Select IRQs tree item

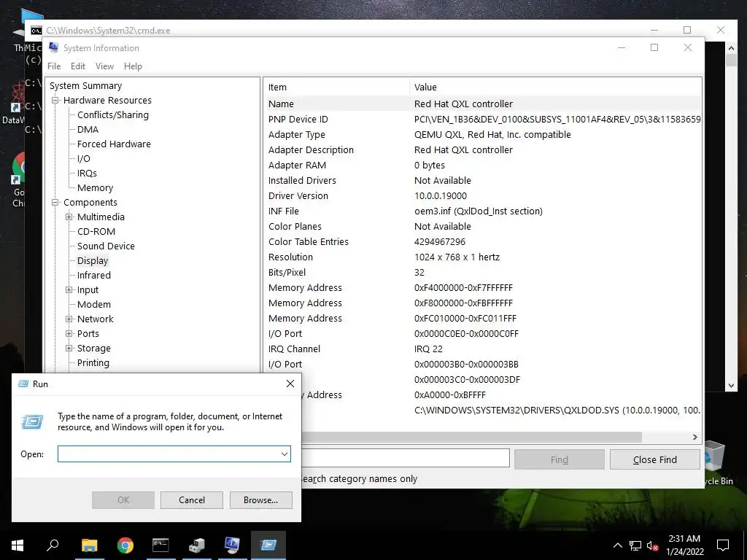[x=87, y=174]
